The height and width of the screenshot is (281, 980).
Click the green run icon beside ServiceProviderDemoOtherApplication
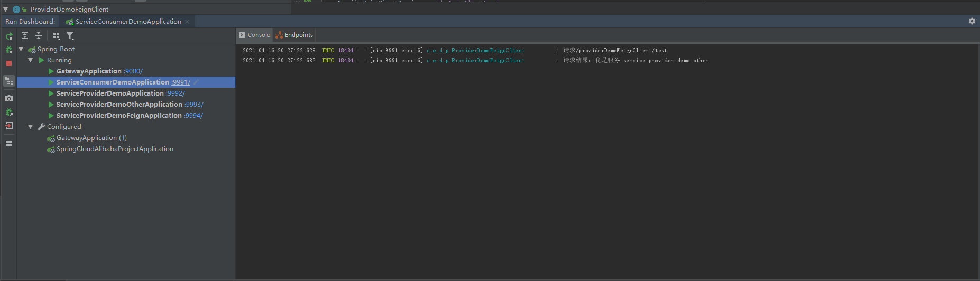51,105
